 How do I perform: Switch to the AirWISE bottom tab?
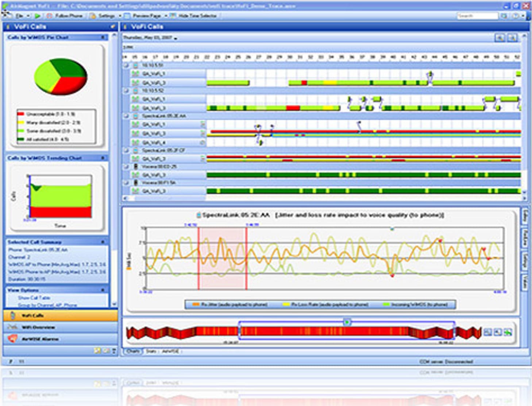171,351
